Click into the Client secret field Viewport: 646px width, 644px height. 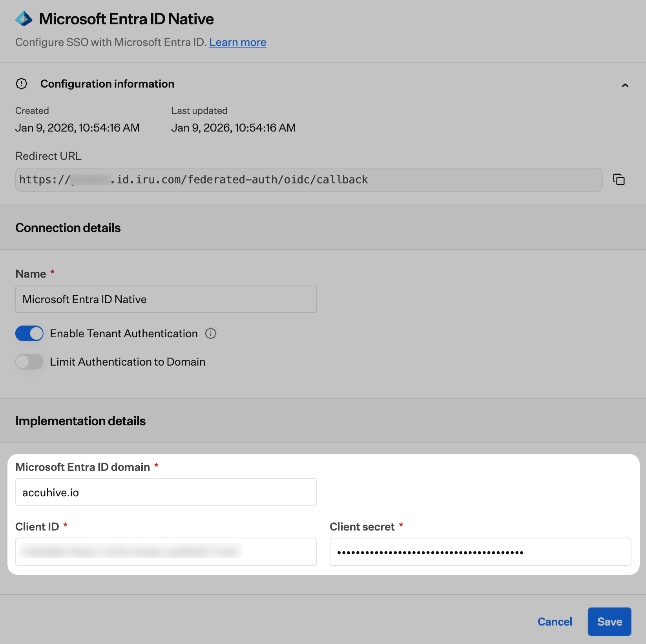[480, 552]
